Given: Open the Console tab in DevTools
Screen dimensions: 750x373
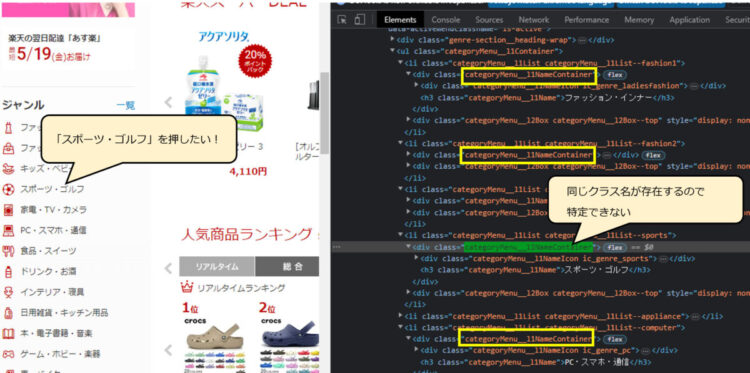Looking at the screenshot, I should [446, 20].
